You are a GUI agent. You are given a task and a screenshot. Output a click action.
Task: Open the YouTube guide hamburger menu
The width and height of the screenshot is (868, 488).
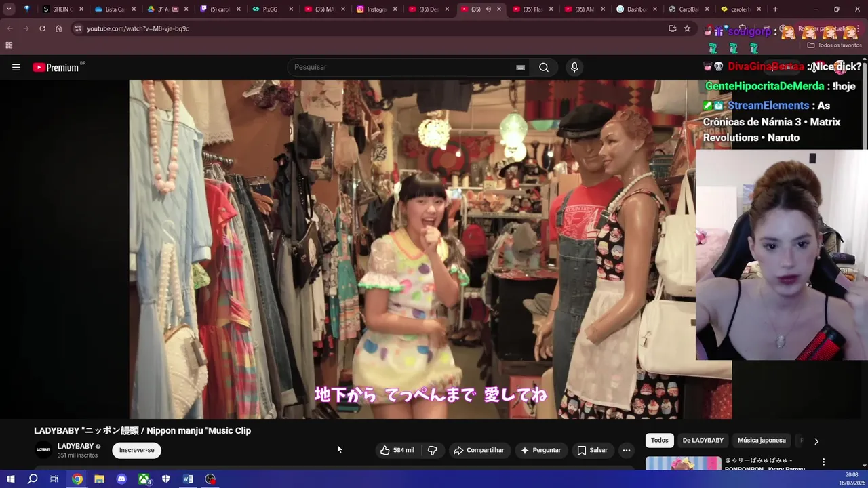click(x=16, y=67)
